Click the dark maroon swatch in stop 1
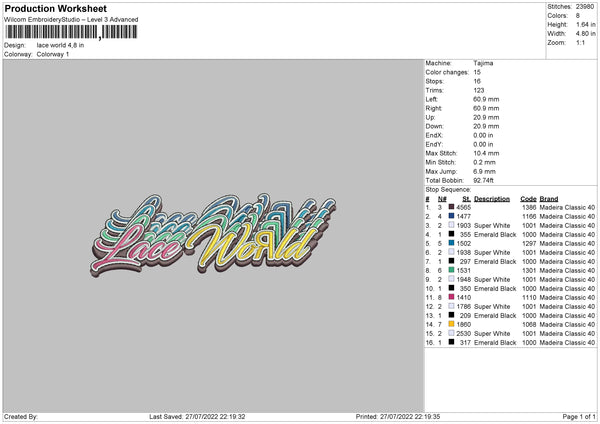This screenshot has height=424, width=600. 454,207
